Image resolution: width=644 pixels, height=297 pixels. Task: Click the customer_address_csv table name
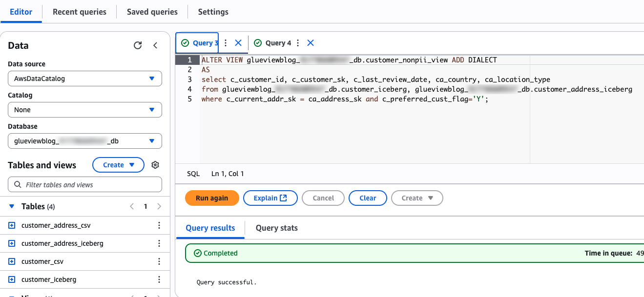pyautogui.click(x=56, y=225)
